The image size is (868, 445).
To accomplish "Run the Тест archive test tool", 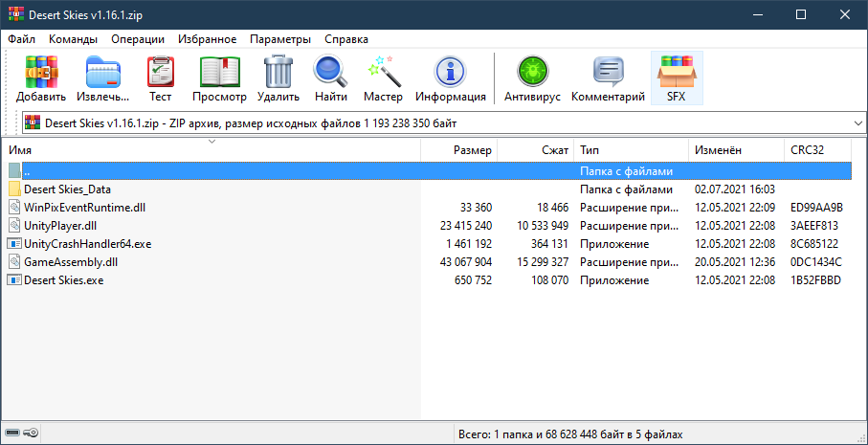I will (x=160, y=78).
